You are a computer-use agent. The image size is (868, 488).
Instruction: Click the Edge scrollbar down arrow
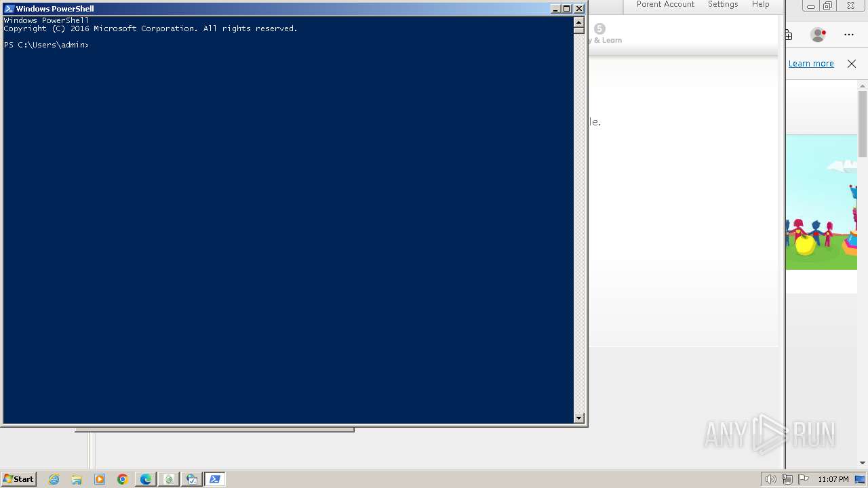(863, 463)
